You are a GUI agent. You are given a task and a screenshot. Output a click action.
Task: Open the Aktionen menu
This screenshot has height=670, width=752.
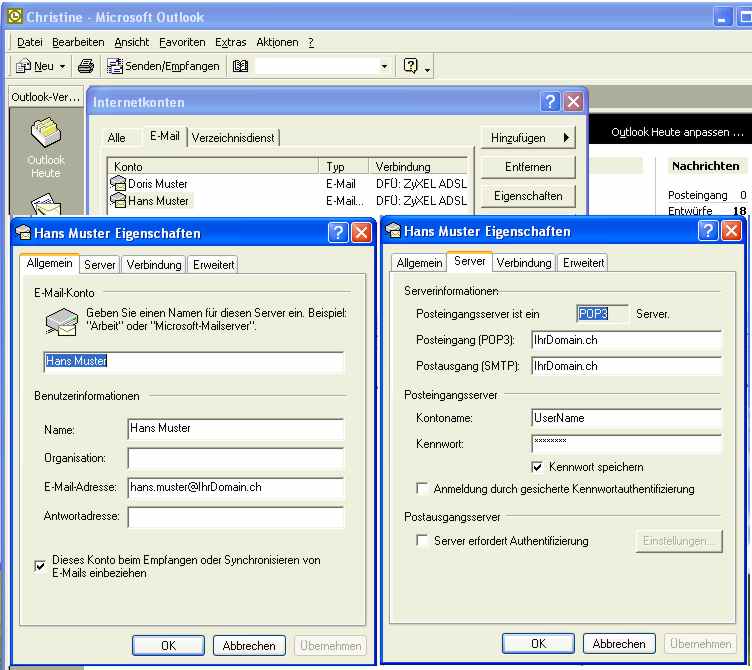(x=277, y=42)
